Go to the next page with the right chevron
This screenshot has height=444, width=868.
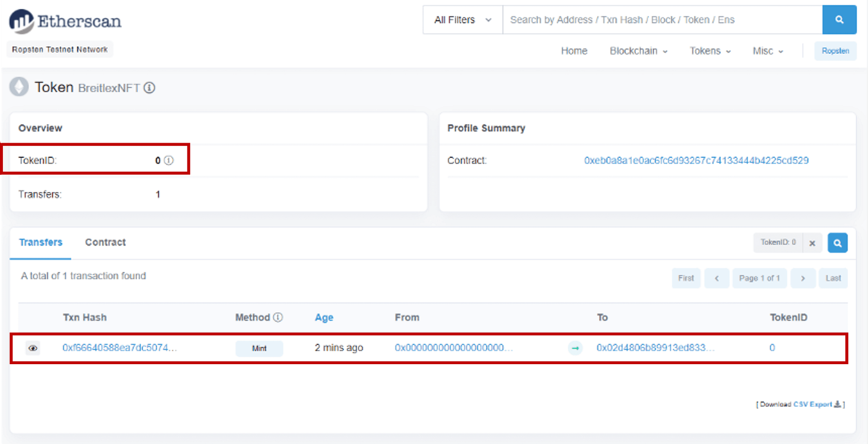803,278
